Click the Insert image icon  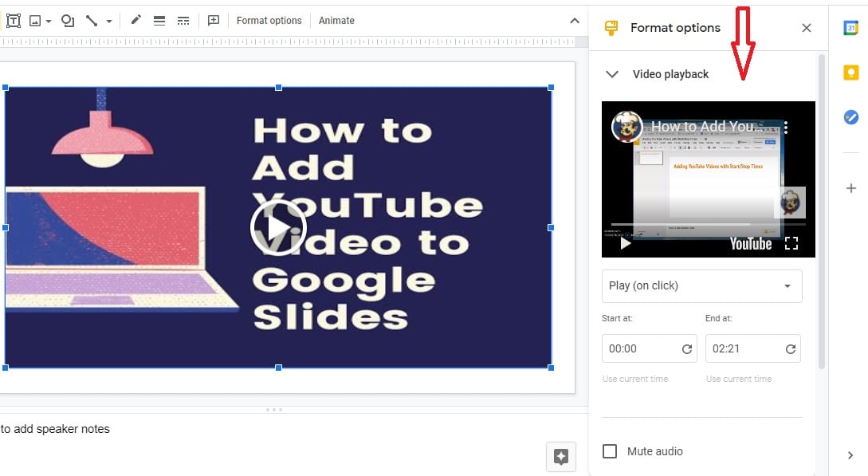35,21
